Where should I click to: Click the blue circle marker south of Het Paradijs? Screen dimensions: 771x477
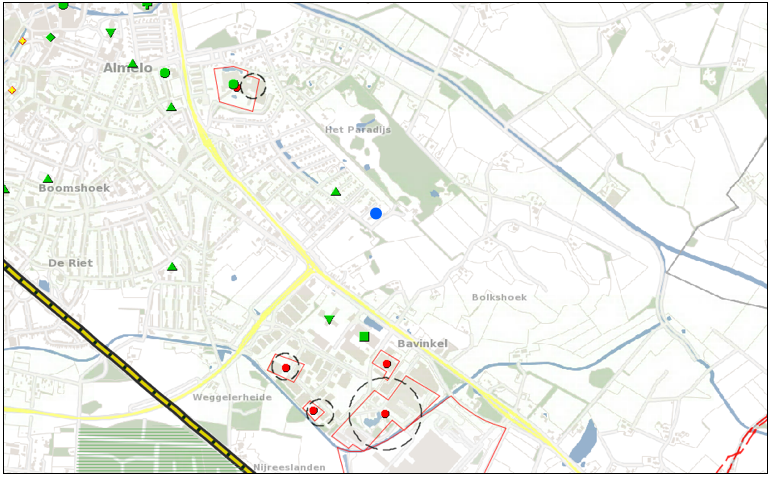click(376, 213)
